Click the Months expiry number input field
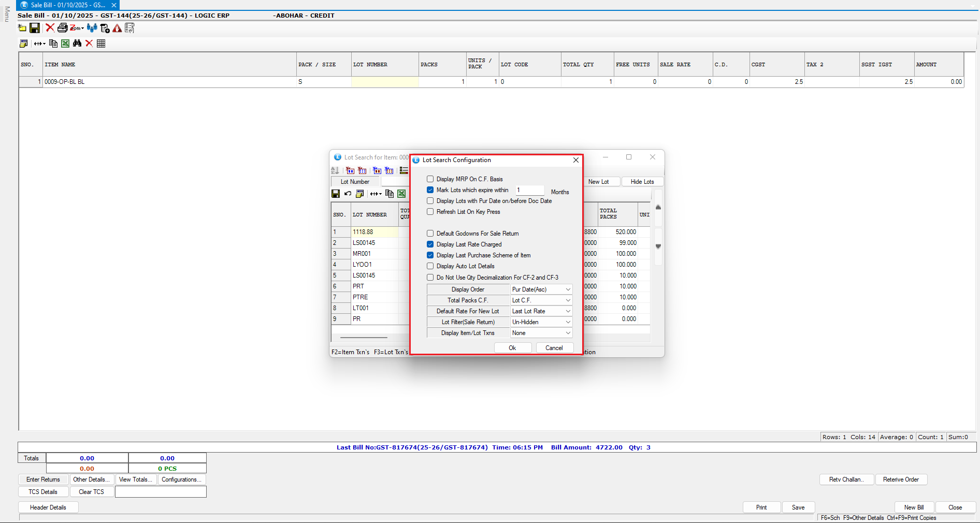980x523 pixels. (529, 190)
